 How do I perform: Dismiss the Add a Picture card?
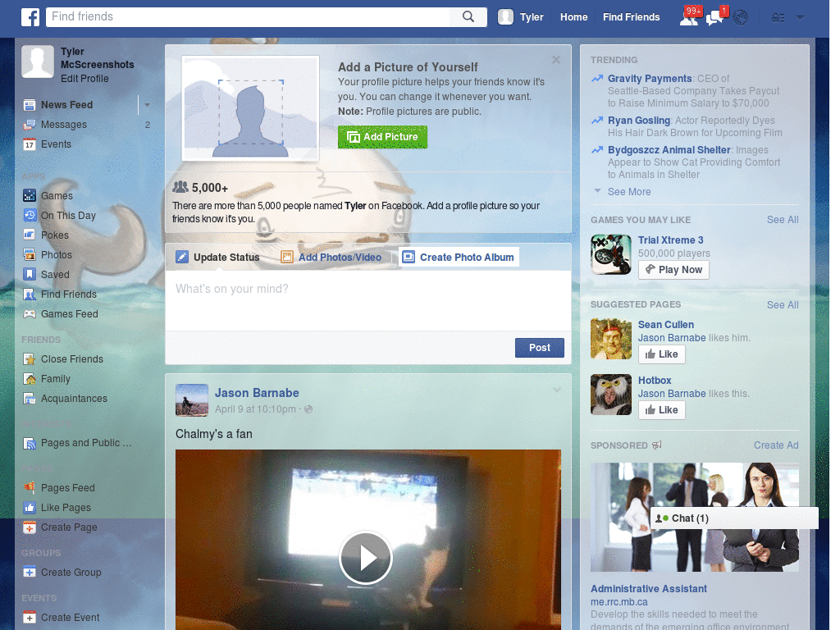556,60
